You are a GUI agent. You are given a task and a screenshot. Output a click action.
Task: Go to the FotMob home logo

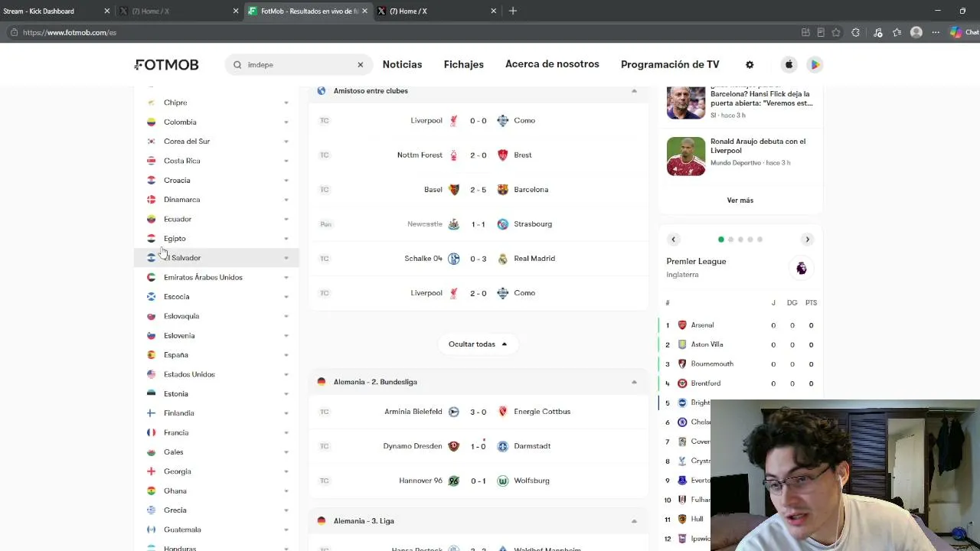(x=166, y=65)
